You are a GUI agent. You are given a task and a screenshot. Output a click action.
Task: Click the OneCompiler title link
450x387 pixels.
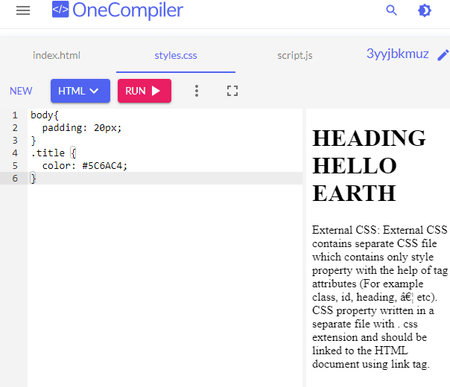[x=128, y=10]
